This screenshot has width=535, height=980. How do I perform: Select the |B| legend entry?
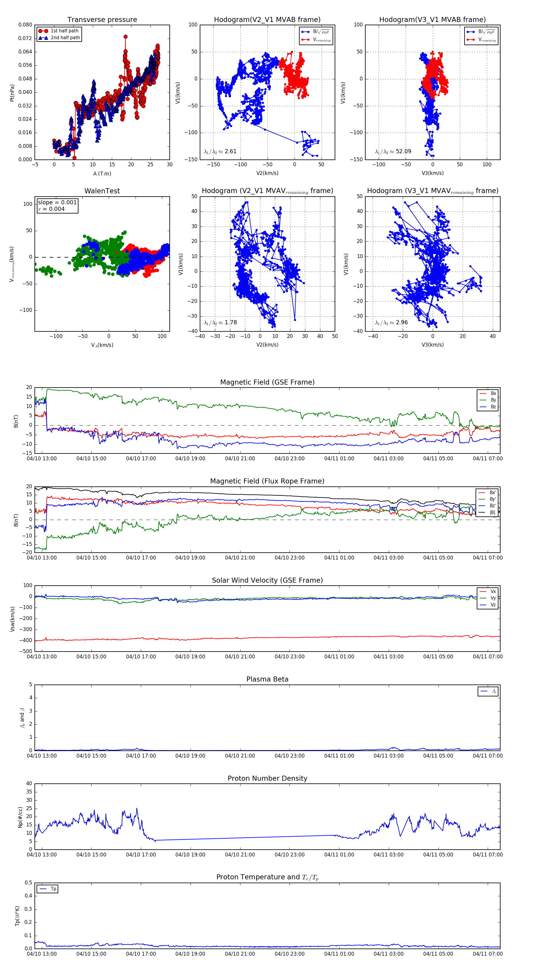(x=487, y=513)
